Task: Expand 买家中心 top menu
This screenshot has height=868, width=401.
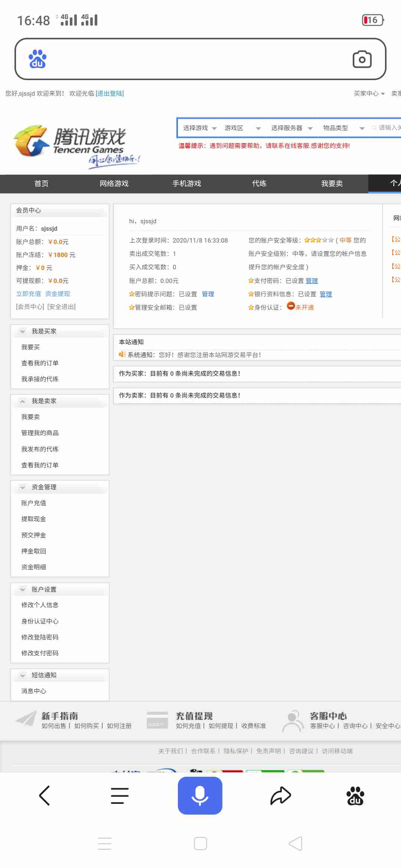Action: coord(369,93)
